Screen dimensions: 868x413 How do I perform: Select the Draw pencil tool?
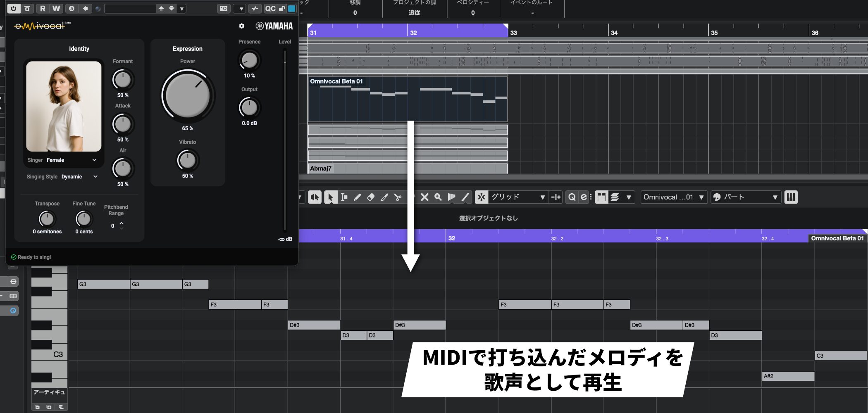click(x=357, y=197)
